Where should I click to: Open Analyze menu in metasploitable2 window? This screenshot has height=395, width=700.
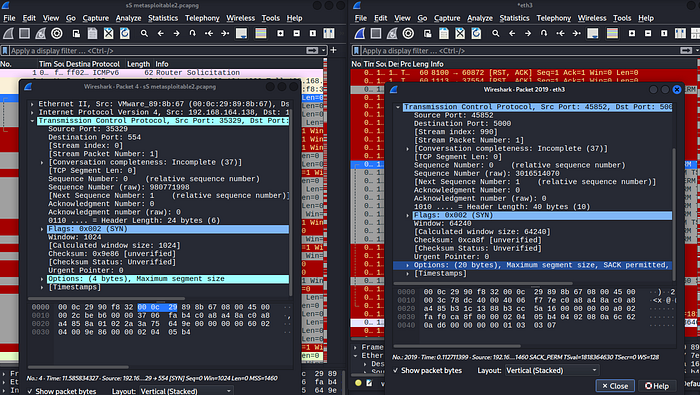coord(129,18)
